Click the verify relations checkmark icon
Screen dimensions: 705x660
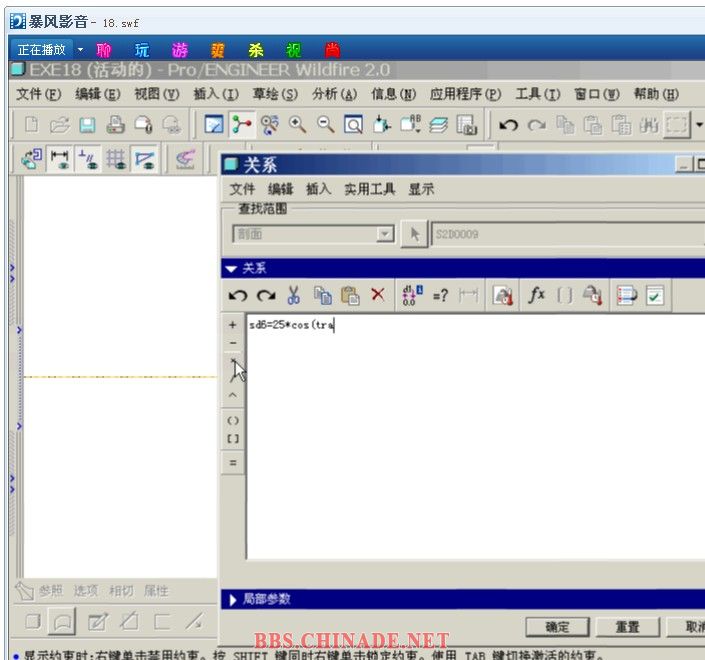(655, 296)
